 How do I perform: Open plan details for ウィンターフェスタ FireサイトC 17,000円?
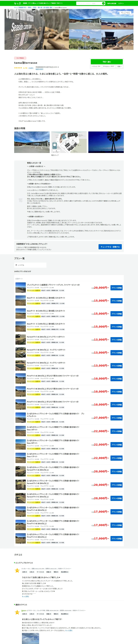click(x=117, y=538)
